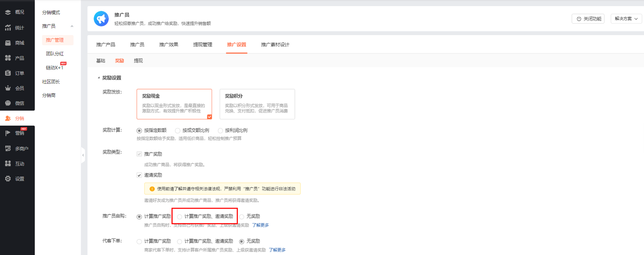The image size is (644, 255).
Task: Switch to the 提现管理 tab
Action: tap(202, 45)
